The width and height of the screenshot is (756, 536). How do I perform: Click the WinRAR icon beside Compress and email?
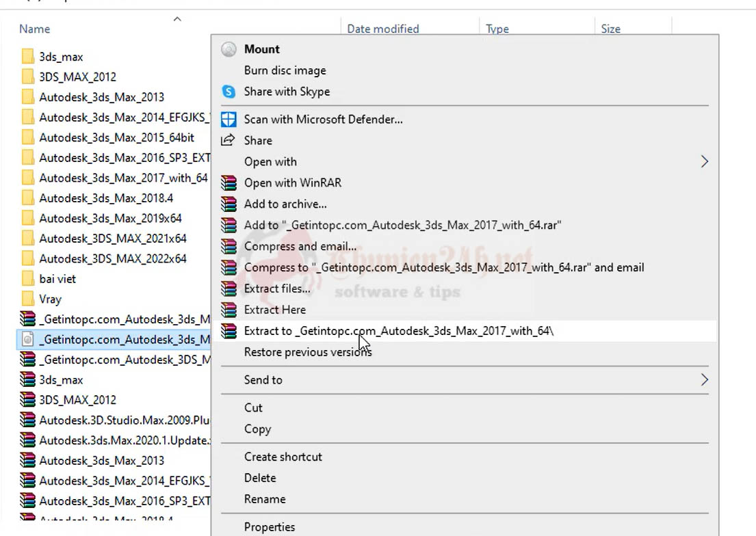(x=229, y=246)
